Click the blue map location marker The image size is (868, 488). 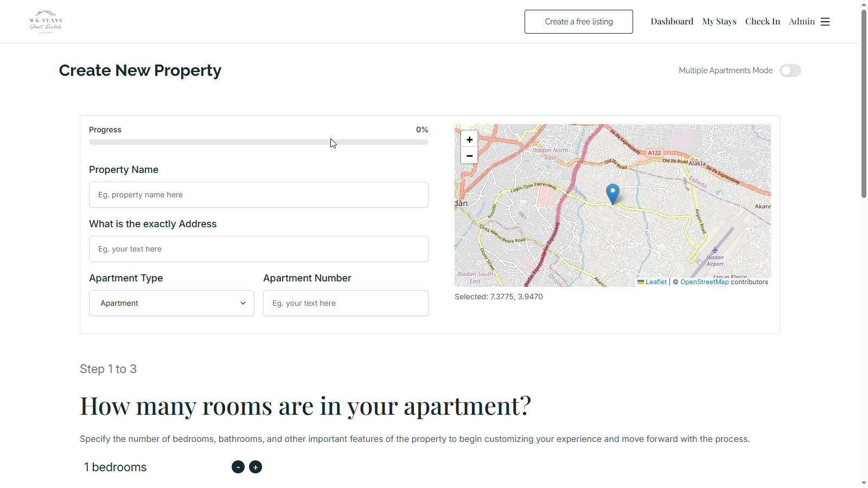tap(612, 193)
